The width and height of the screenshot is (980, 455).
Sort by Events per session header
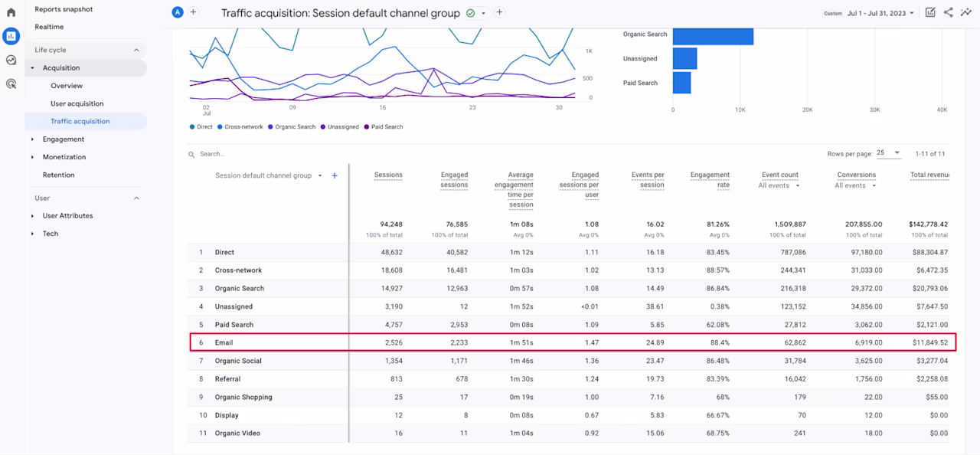(x=648, y=180)
